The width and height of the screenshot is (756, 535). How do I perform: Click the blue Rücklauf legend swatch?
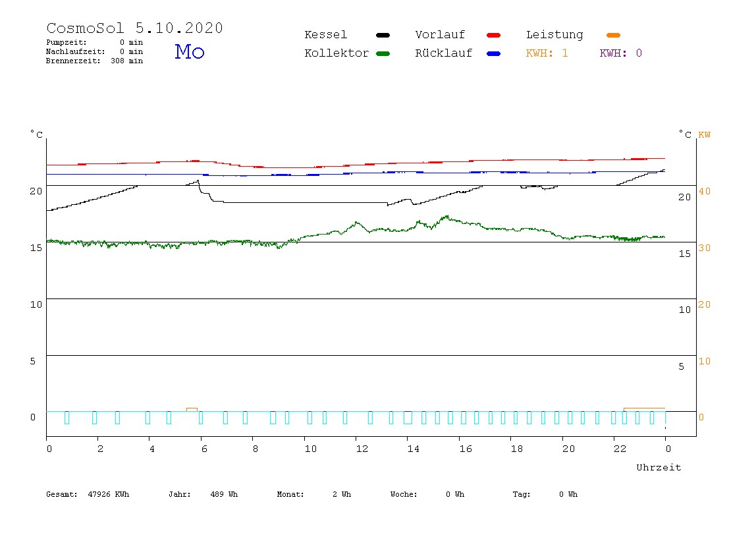[494, 53]
